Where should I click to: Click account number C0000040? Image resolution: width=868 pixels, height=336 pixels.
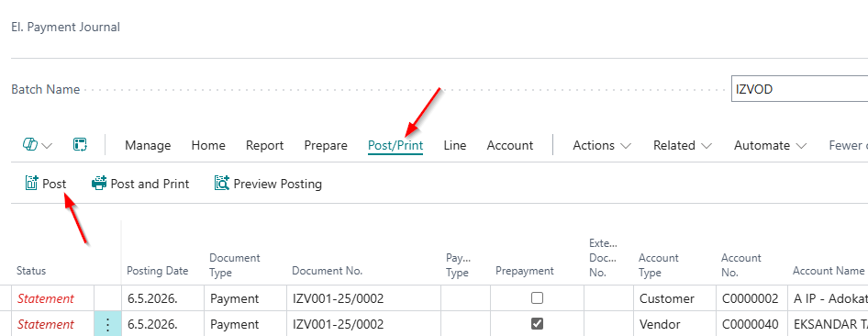click(x=750, y=324)
